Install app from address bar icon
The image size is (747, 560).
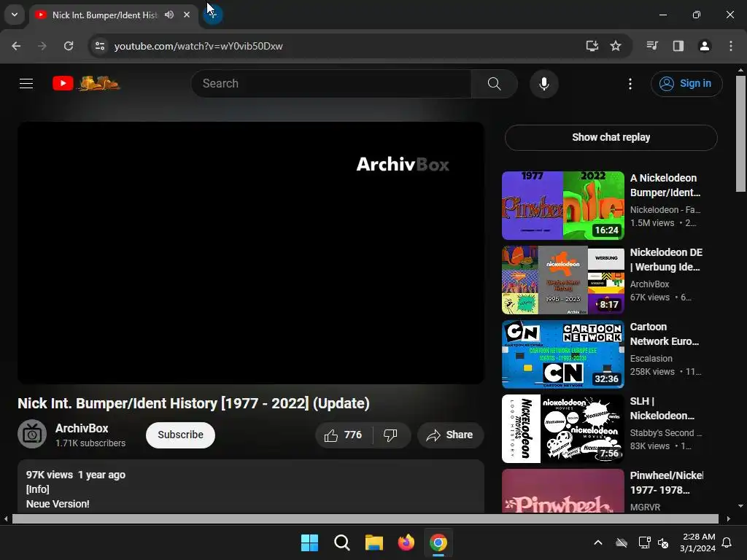(592, 46)
